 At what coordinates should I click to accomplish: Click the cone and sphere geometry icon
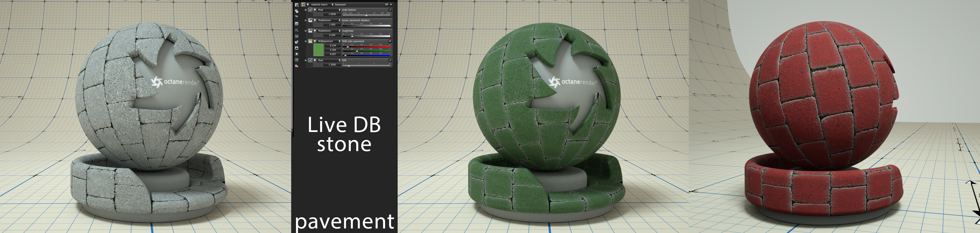(x=297, y=66)
